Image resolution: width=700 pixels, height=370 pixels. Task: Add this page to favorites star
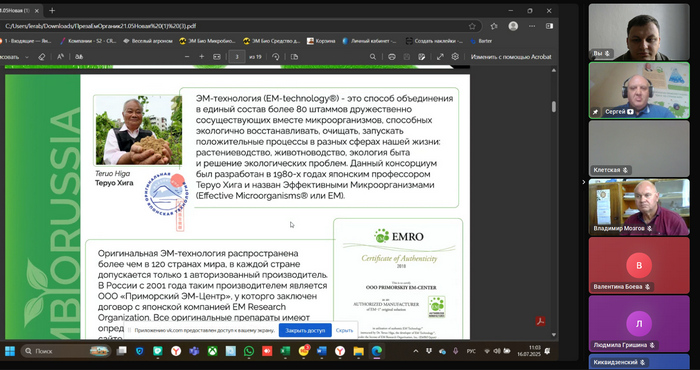(472, 26)
